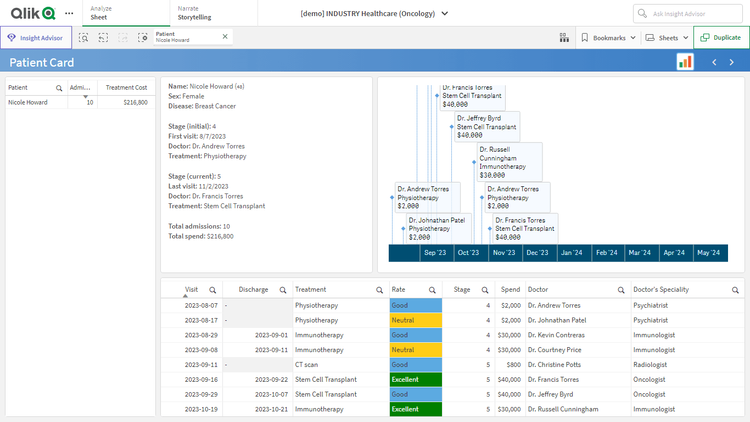The image size is (750, 422).
Task: Search the Treatment column values
Action: click(x=381, y=289)
